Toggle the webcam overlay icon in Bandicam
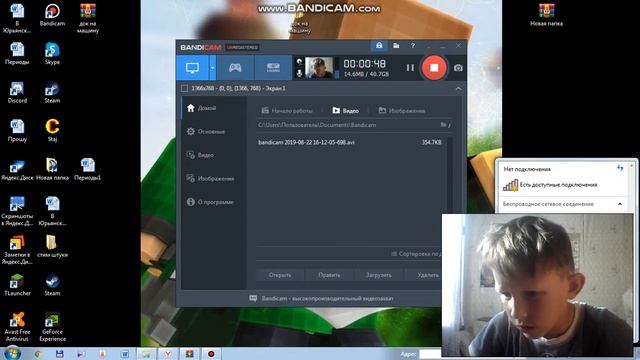 tap(299, 62)
